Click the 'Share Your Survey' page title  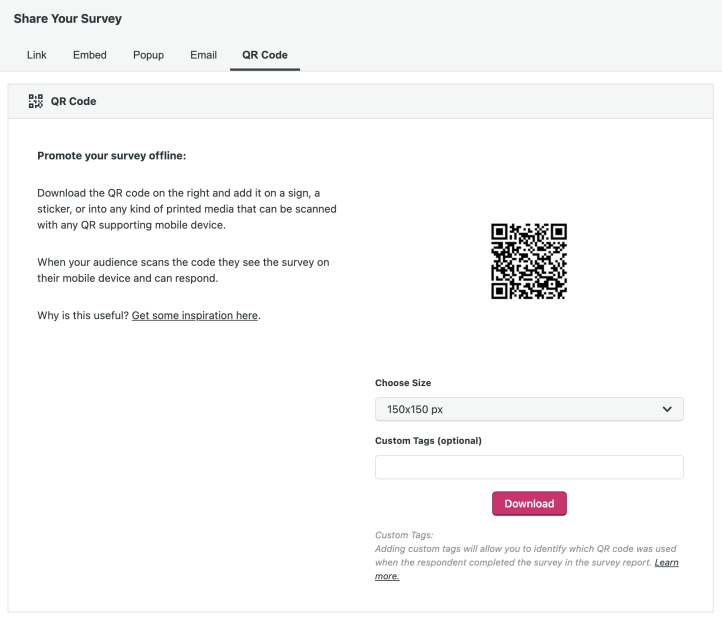(x=68, y=19)
